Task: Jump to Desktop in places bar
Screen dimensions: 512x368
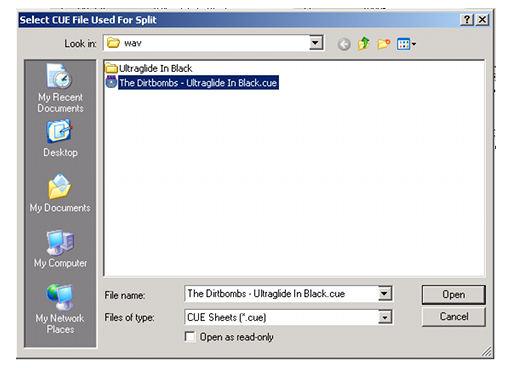Action: point(60,138)
